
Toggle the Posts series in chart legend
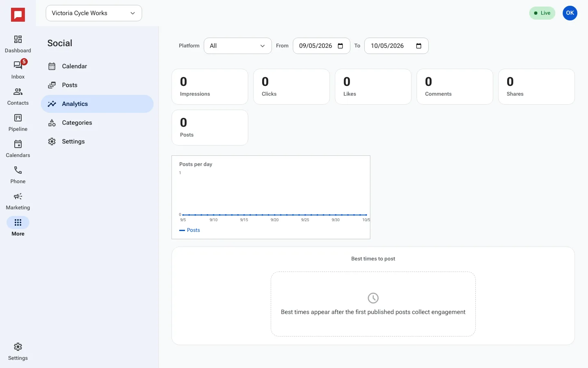point(189,230)
